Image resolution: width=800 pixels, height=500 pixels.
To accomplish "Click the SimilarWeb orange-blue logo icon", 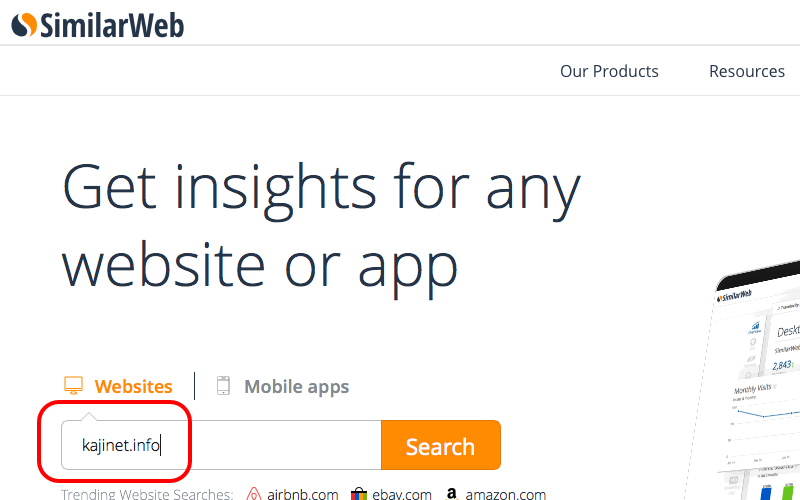I will [24, 25].
